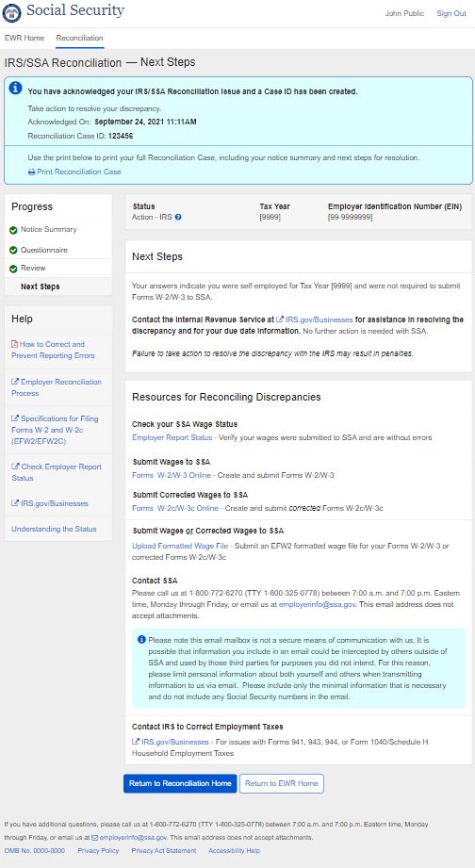Click the envelope icon in the footer
This screenshot has height=868, width=475.
tap(94, 838)
